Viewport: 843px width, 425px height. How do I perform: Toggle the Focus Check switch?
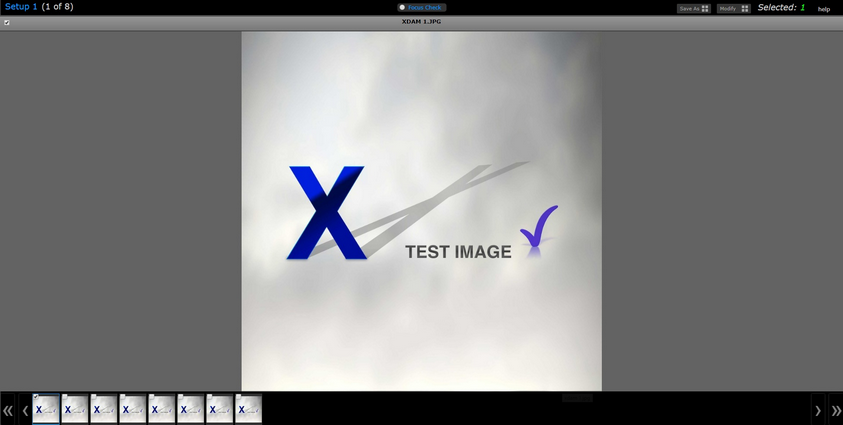tap(403, 8)
